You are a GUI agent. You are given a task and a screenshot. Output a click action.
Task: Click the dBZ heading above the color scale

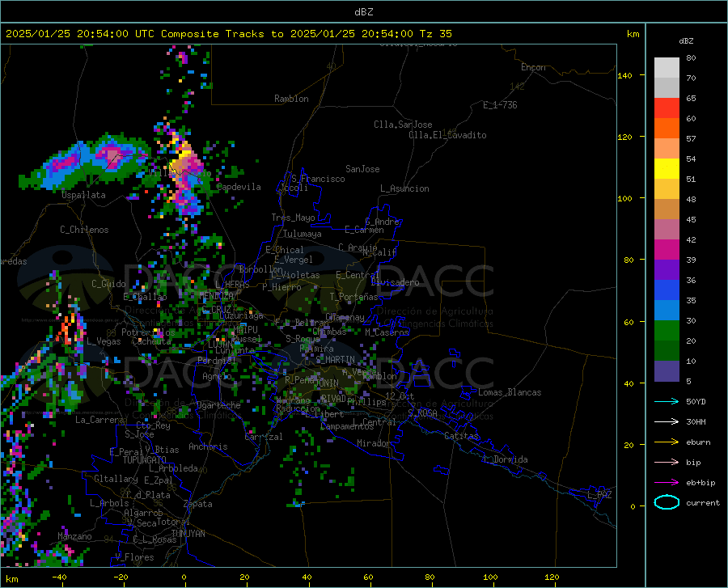tap(686, 40)
